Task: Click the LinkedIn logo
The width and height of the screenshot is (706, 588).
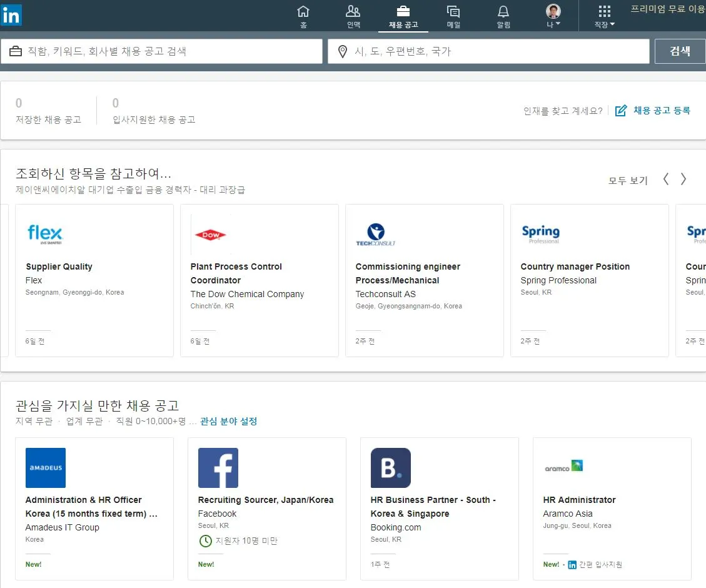Action: point(11,15)
